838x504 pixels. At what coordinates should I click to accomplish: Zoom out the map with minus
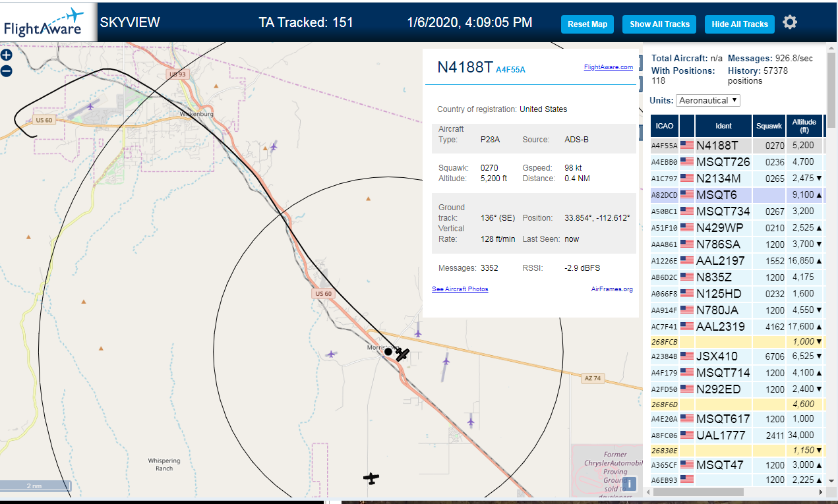pyautogui.click(x=7, y=70)
